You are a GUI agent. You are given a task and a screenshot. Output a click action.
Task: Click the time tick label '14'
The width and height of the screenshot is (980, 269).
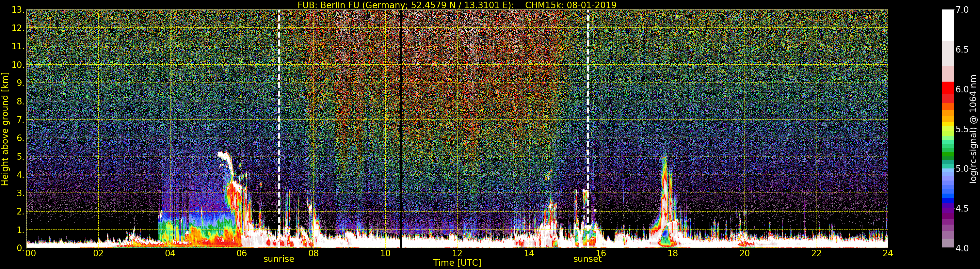tap(529, 253)
